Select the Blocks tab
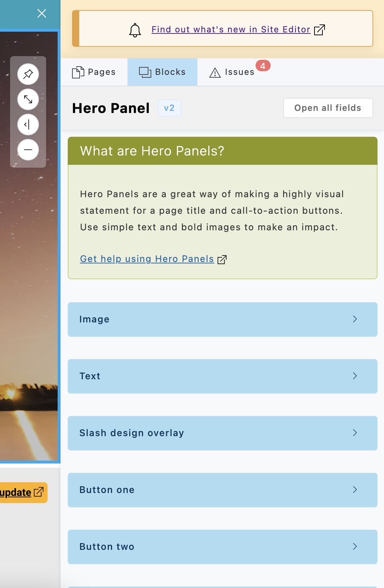384x588 pixels. 162,72
